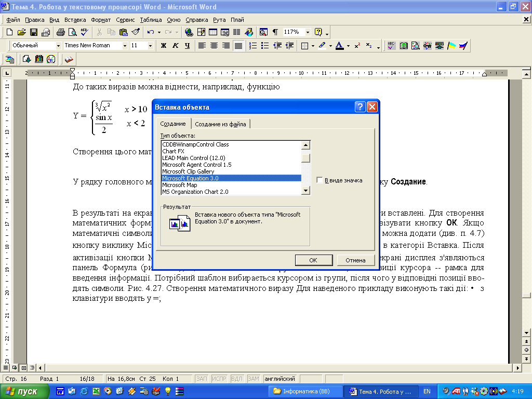Click EN language indicator in tray
The width and height of the screenshot is (532, 399).
[427, 391]
